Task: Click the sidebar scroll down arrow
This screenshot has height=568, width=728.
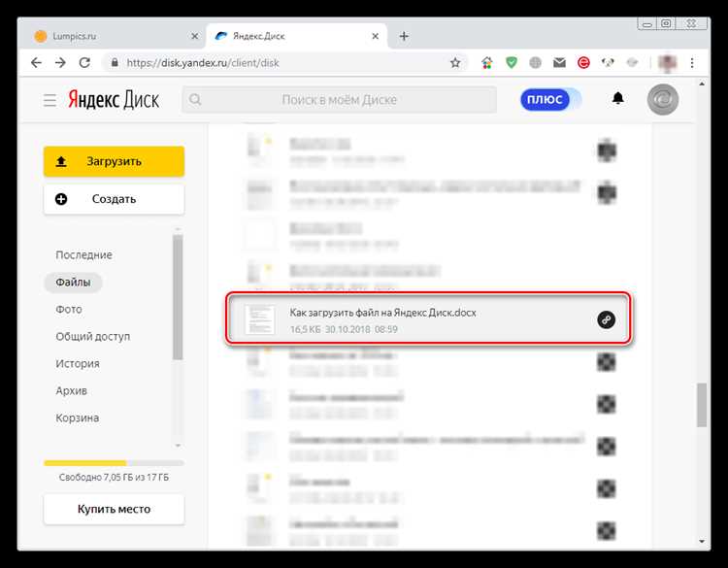Action: pos(178,446)
